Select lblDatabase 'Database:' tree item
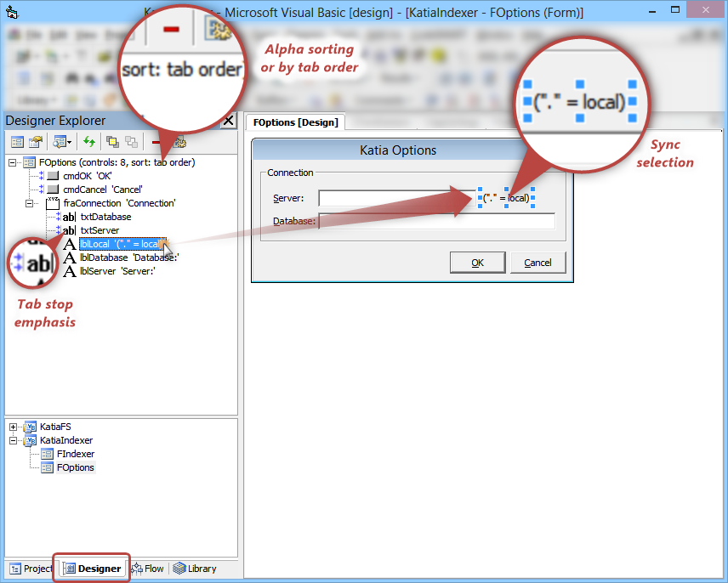This screenshot has width=728, height=583. (129, 258)
